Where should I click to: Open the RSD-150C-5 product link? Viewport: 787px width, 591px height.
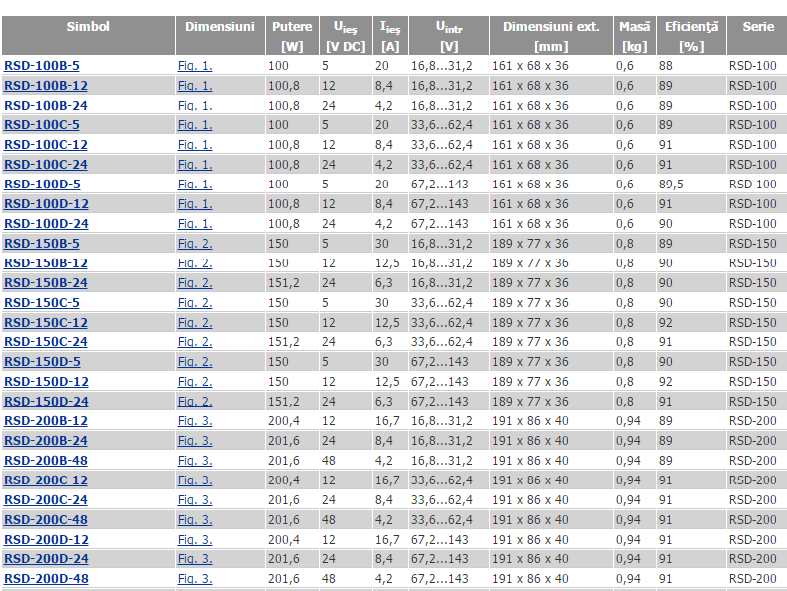point(42,303)
